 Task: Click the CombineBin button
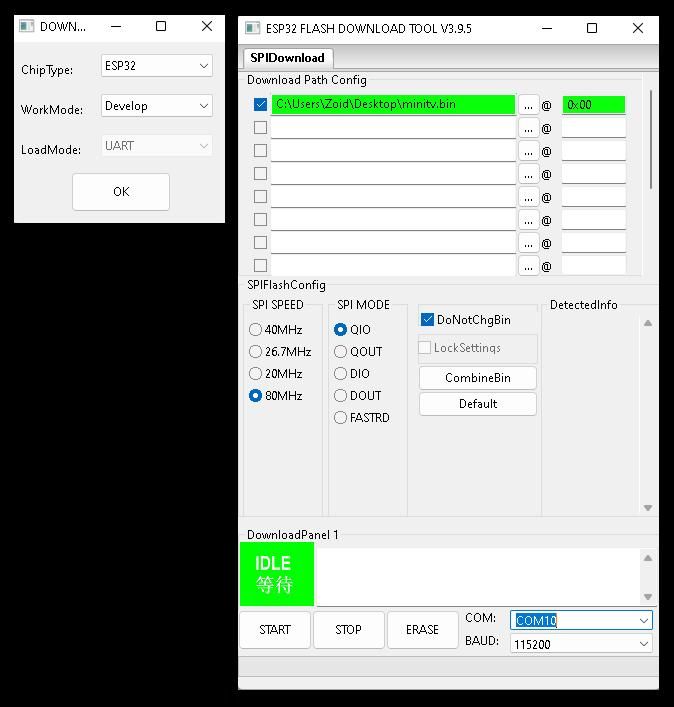coord(478,378)
